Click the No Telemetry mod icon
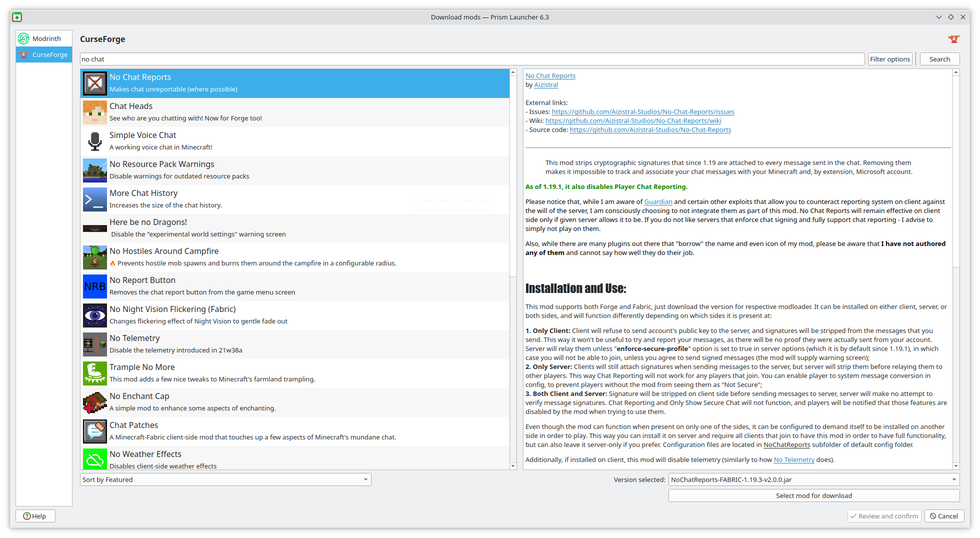980x538 pixels. [x=94, y=344]
